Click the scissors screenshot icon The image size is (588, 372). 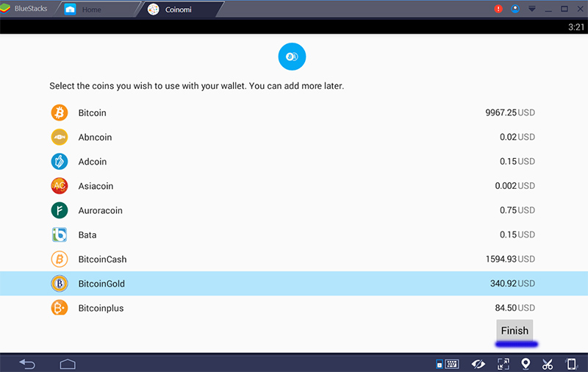click(548, 364)
